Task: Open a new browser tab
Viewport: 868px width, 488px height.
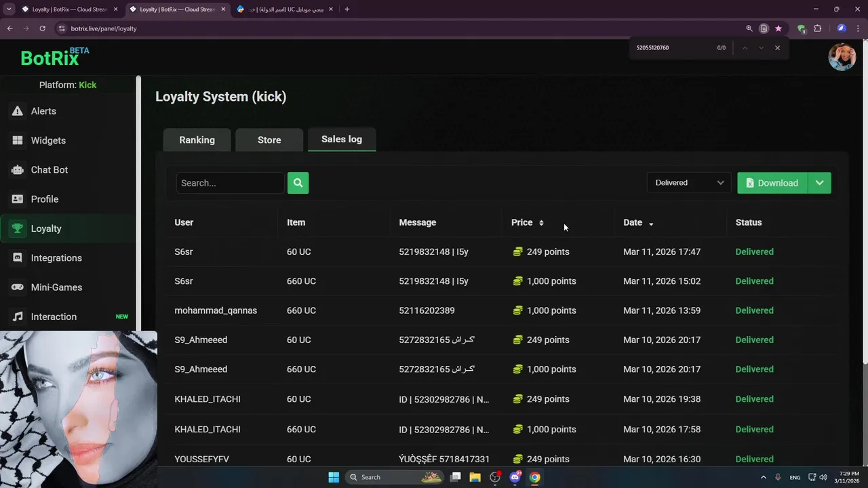Action: pyautogui.click(x=347, y=9)
